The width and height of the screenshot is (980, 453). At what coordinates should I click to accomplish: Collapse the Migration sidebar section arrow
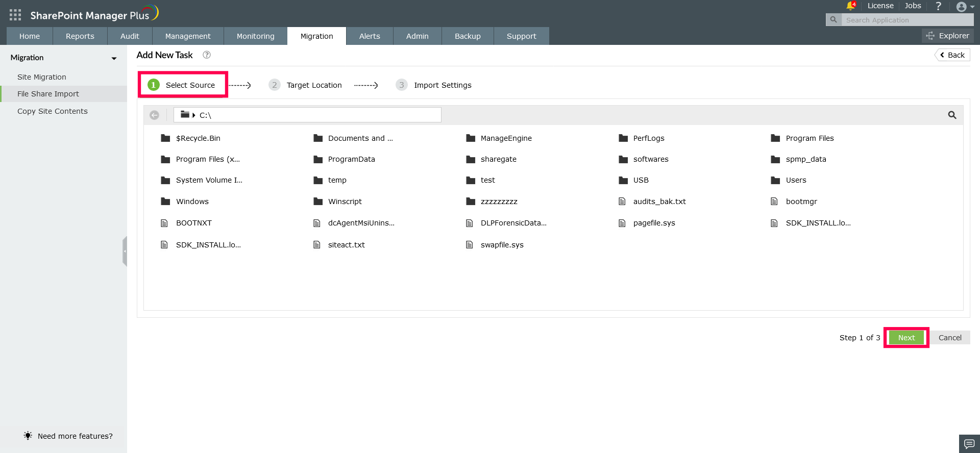[x=114, y=58]
